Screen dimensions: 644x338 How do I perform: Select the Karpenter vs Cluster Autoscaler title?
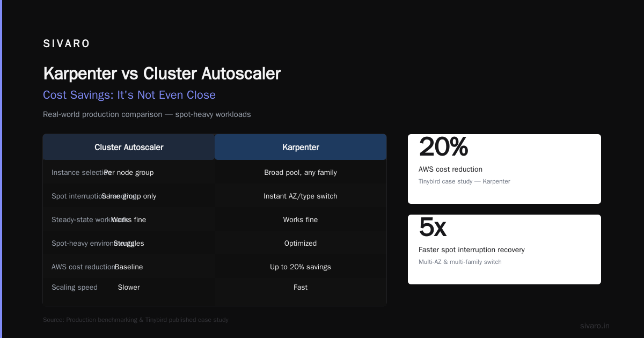tap(162, 74)
